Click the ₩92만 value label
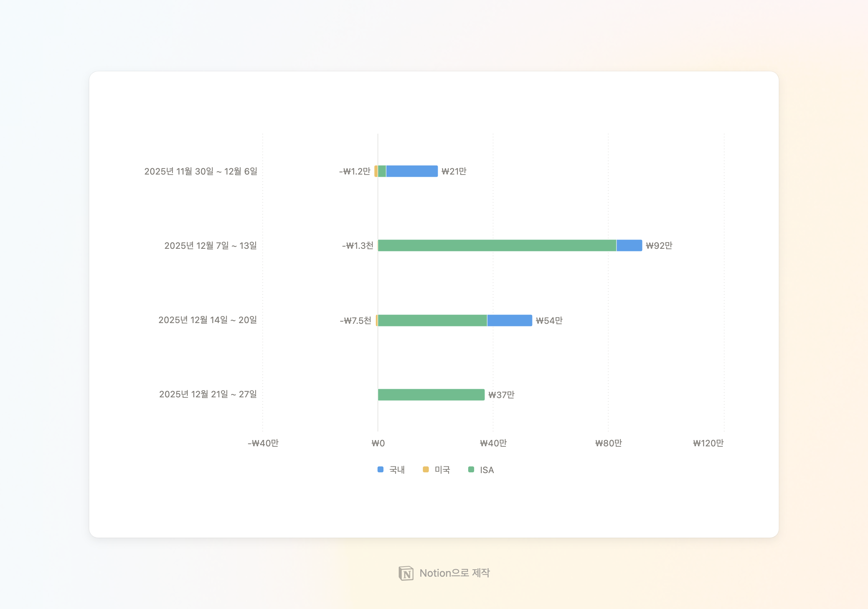The height and width of the screenshot is (609, 868). pyautogui.click(x=659, y=245)
